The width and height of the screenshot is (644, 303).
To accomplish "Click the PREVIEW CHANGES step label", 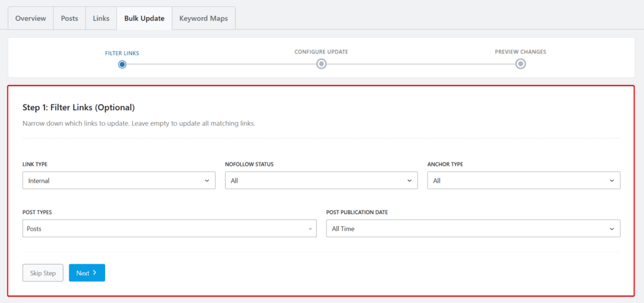I will pos(520,52).
